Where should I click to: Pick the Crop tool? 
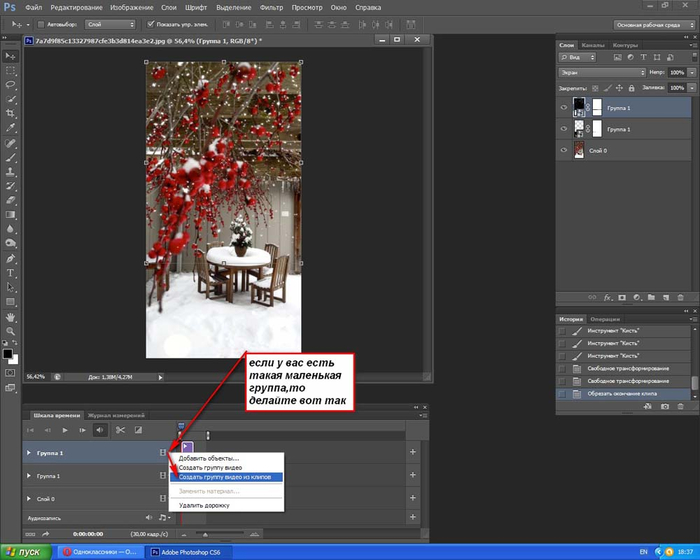point(10,113)
